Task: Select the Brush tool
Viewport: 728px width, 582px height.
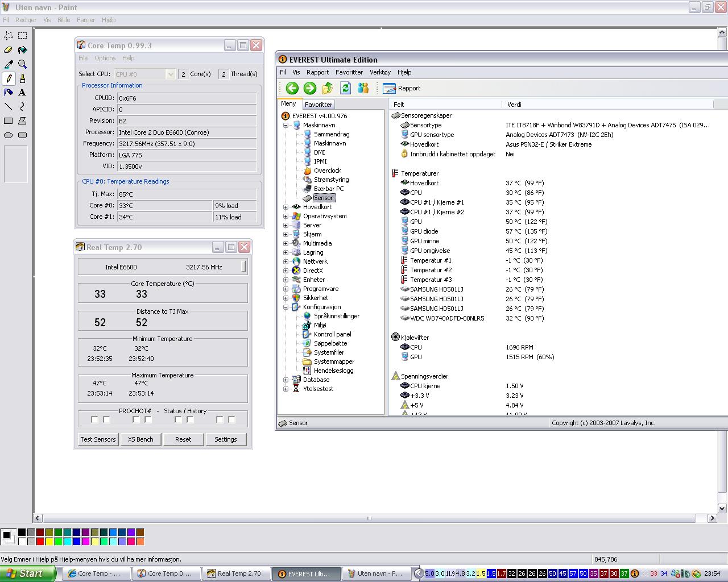Action: point(22,78)
